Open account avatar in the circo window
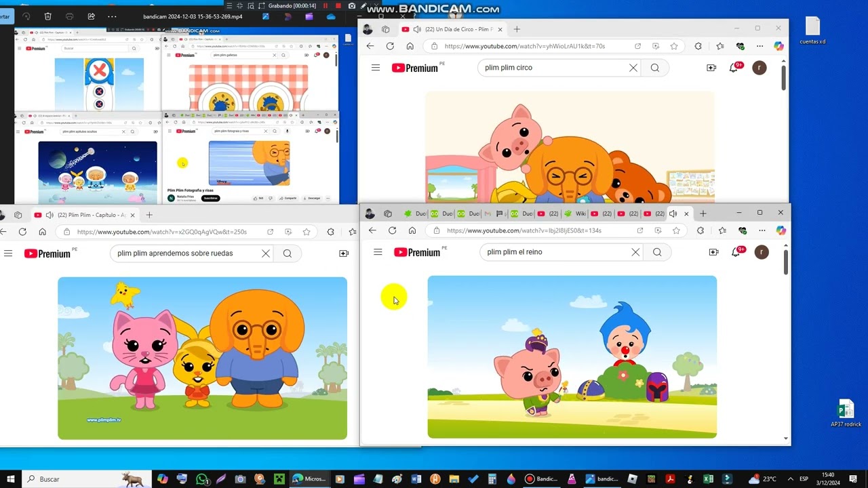 click(759, 68)
